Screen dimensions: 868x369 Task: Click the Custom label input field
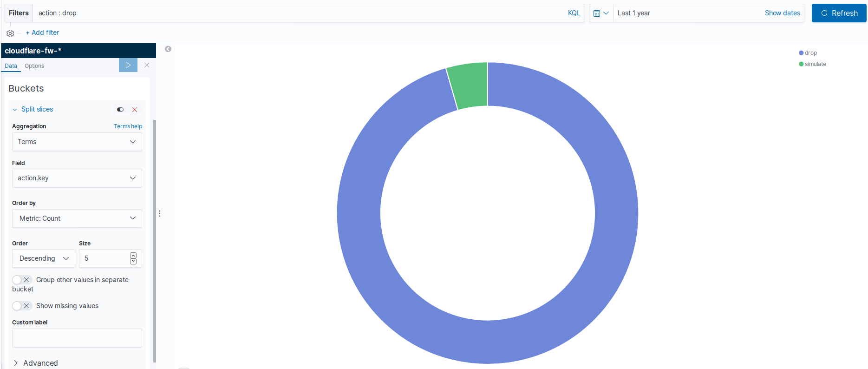pos(77,338)
